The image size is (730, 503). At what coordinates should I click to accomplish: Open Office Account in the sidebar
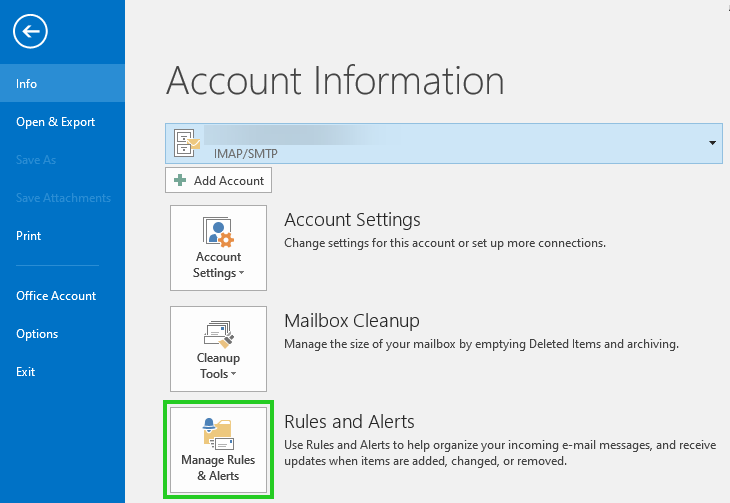[56, 296]
